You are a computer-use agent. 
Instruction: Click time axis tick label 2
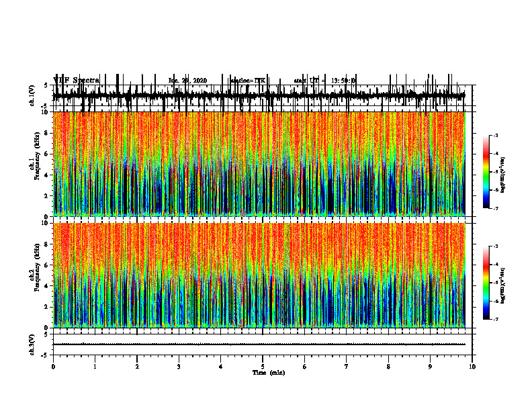pyautogui.click(x=137, y=367)
